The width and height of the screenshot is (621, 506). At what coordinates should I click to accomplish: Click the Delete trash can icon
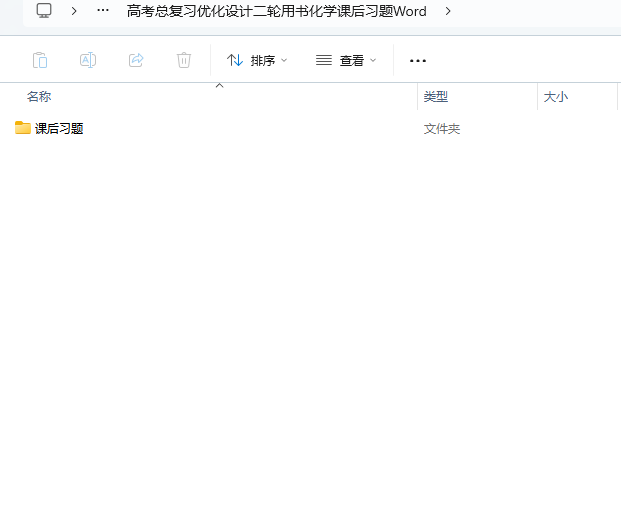coord(184,60)
